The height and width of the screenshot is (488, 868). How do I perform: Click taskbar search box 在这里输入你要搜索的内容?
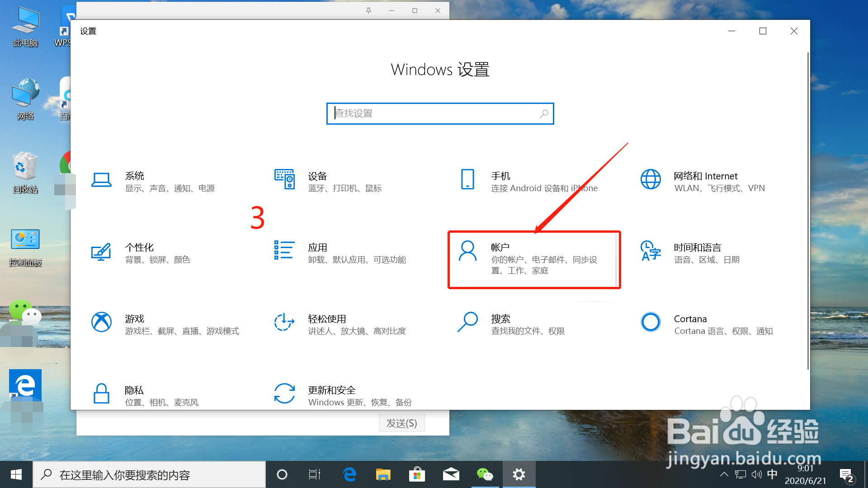[x=149, y=474]
